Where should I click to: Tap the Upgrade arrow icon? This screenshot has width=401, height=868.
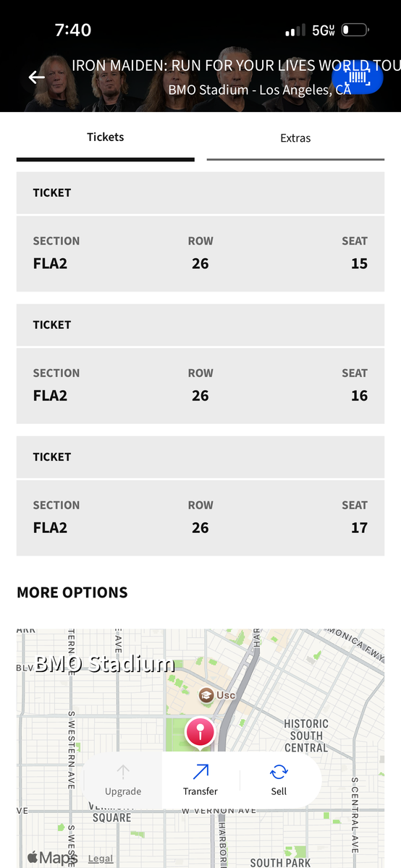[123, 772]
